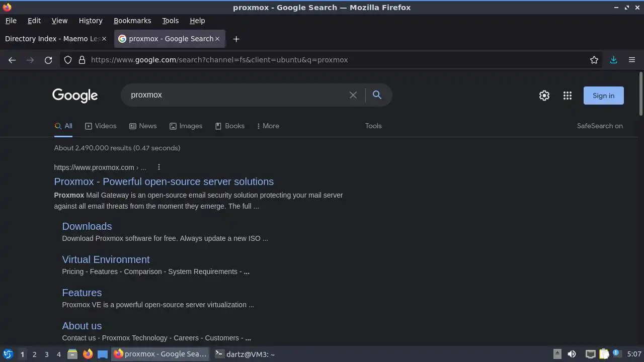Open the History menu
The image size is (644, 362).
pyautogui.click(x=91, y=21)
